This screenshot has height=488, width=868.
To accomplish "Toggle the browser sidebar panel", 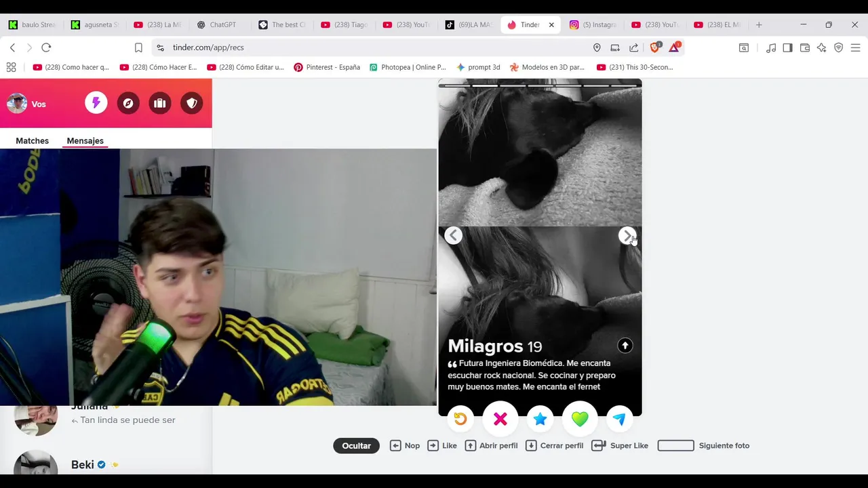I will [787, 47].
